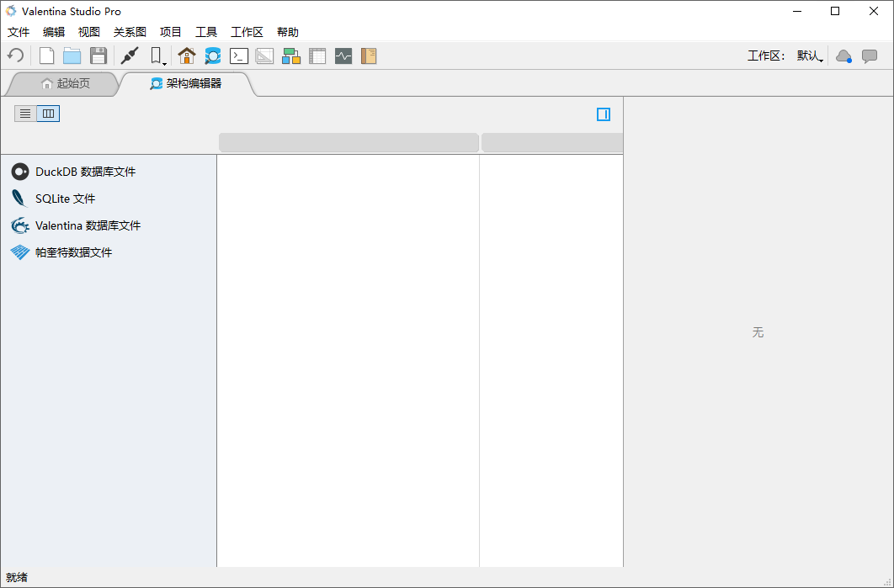This screenshot has width=894, height=588.
Task: Select SQLite 文件 entry
Action: point(109,199)
